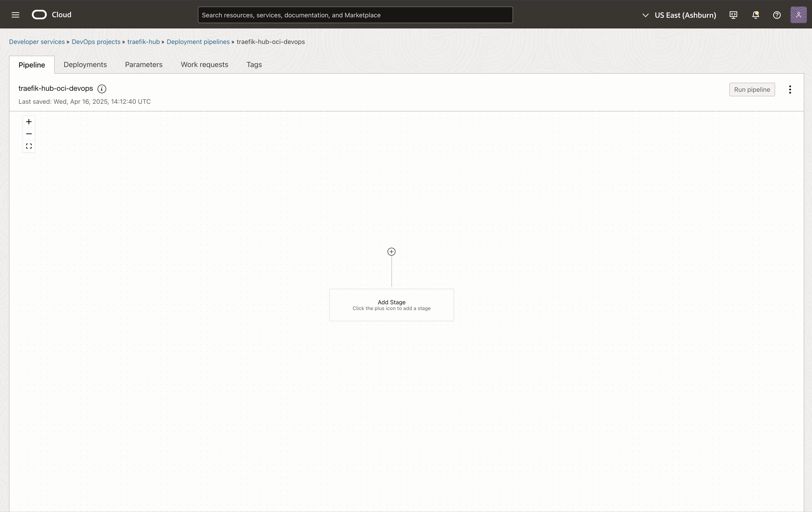Open the Cloud Shell developer tools icon
Image resolution: width=812 pixels, height=512 pixels.
click(x=733, y=15)
